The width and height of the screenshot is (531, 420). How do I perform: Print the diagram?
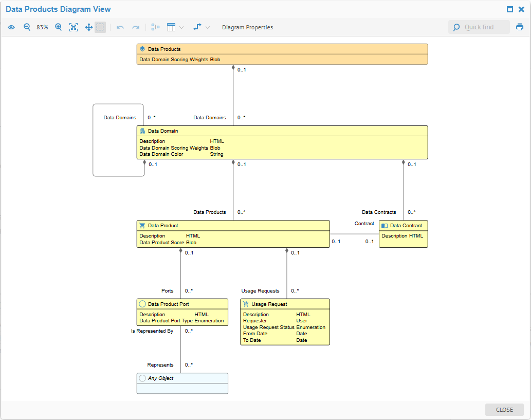pos(520,27)
